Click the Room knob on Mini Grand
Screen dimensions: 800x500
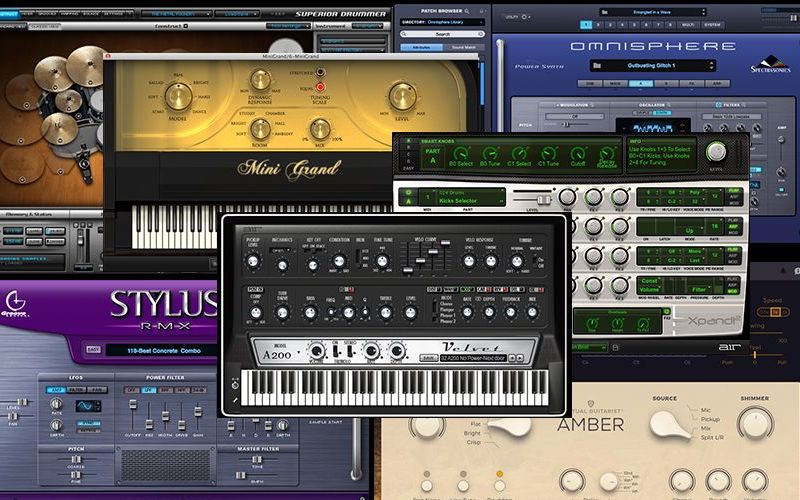tap(260, 129)
